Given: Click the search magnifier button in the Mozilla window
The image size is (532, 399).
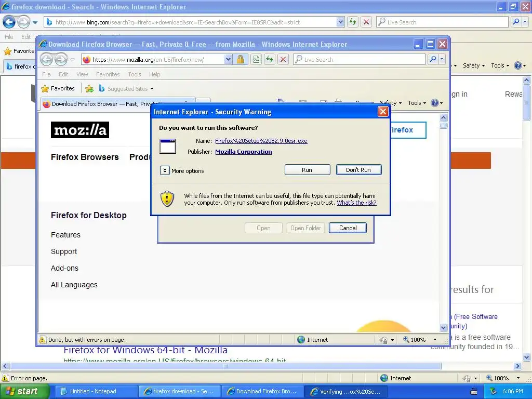Looking at the screenshot, I should (x=433, y=59).
